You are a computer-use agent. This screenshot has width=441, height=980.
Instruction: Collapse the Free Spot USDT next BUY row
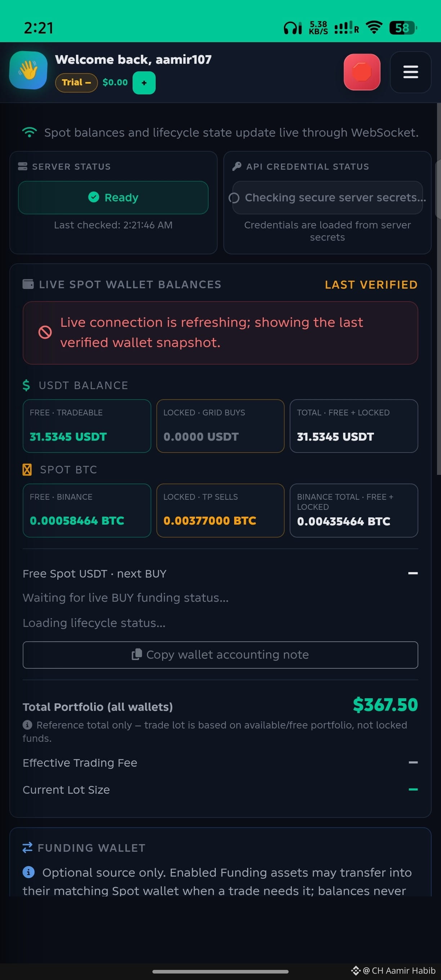tap(413, 573)
